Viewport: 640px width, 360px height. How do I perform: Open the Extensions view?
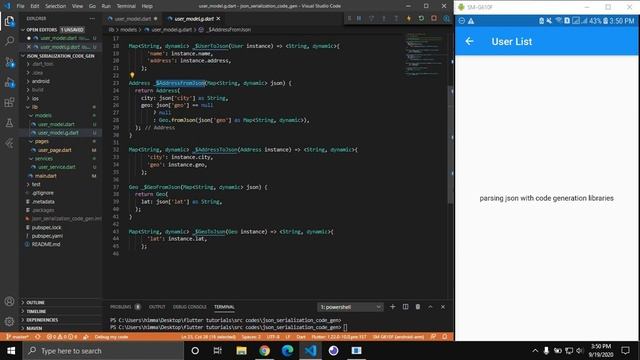click(9, 102)
